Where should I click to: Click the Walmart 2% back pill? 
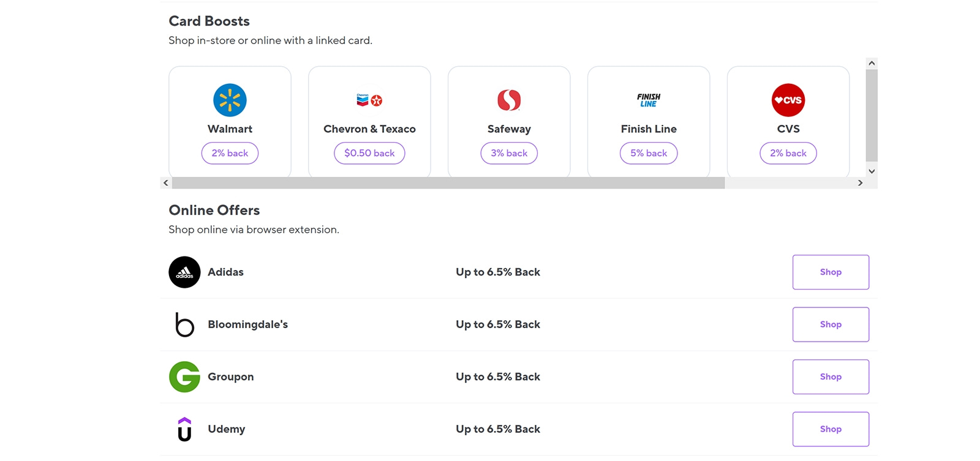pyautogui.click(x=230, y=153)
